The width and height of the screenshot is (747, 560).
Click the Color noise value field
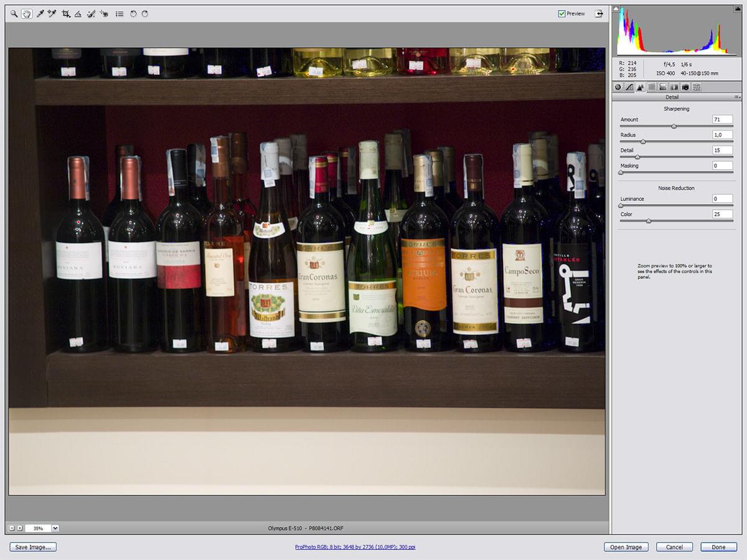[x=723, y=214]
